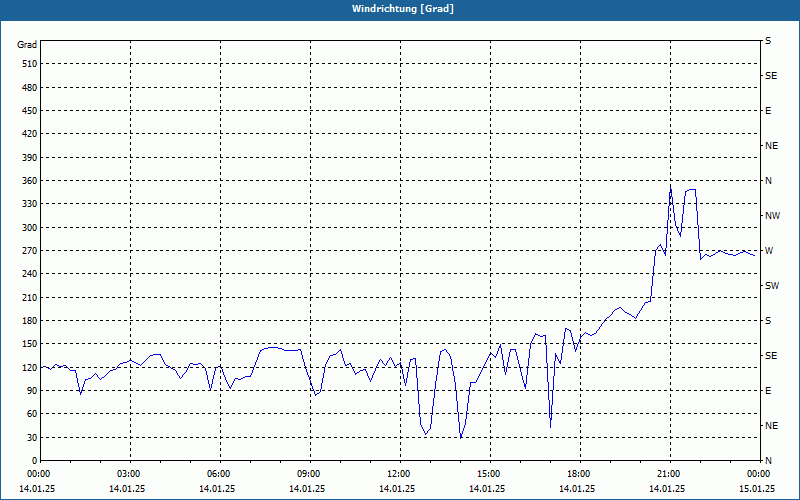The height and width of the screenshot is (500, 800).
Task: Select the W compass label on the right axis
Action: [769, 251]
